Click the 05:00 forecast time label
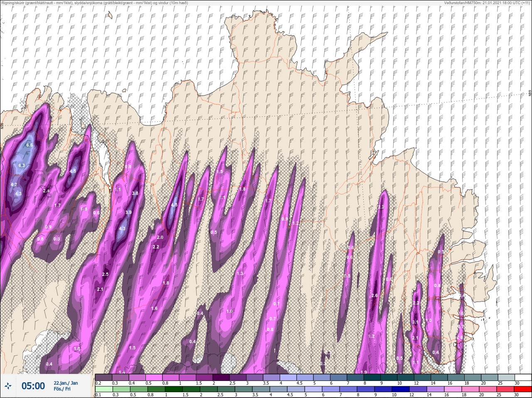Viewport: 532px width, 398px height. click(33, 386)
